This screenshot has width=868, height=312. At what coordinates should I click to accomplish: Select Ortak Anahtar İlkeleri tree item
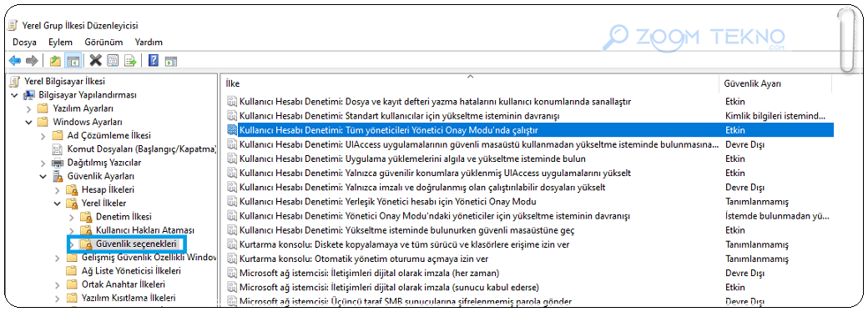(123, 285)
